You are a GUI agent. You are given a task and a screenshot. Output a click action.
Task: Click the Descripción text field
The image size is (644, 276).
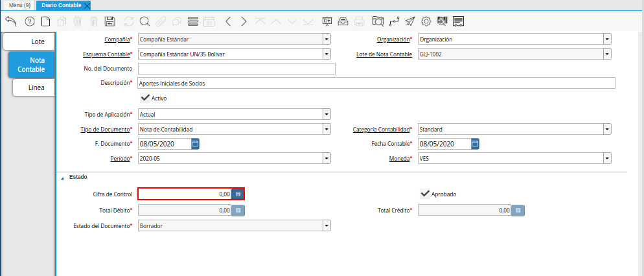click(376, 83)
